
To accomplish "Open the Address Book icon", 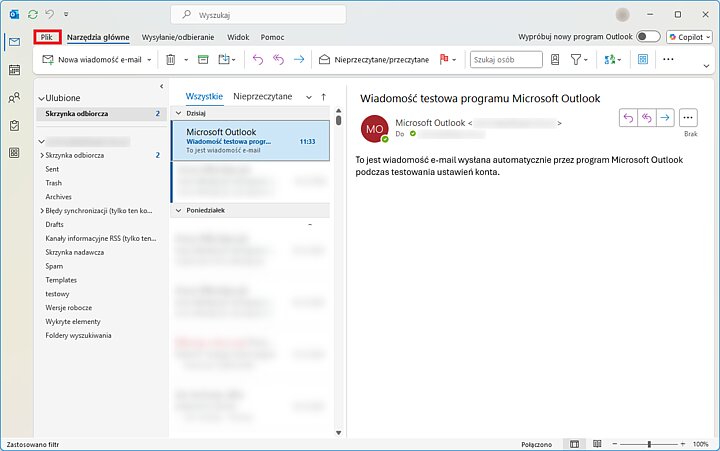I will 555,60.
